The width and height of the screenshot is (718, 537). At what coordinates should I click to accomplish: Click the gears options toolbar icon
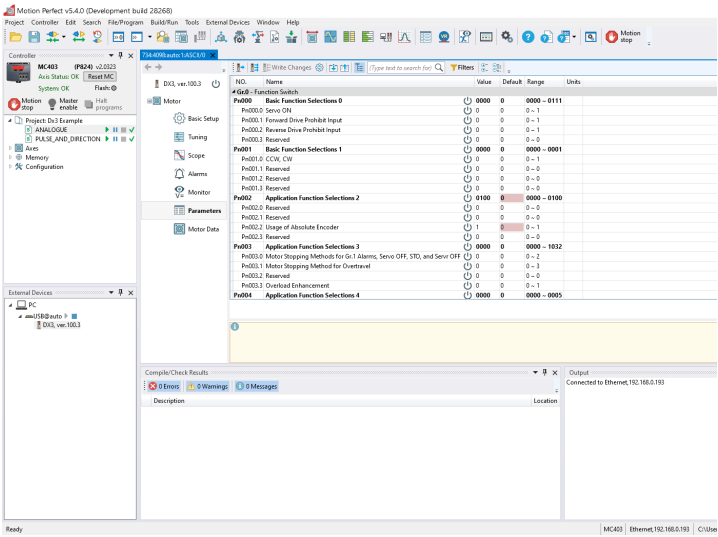tap(506, 37)
